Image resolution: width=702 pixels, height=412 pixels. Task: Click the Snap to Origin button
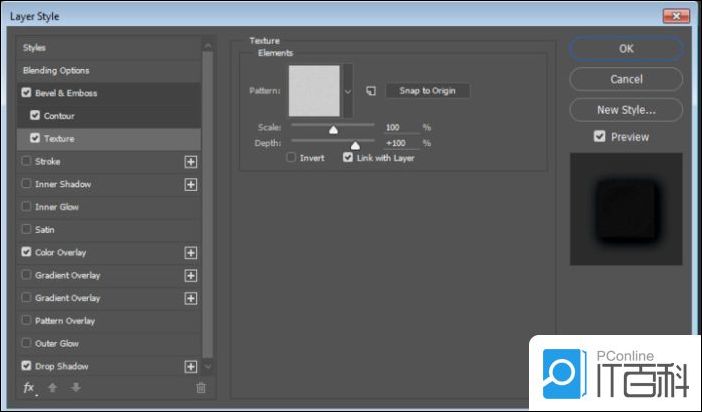tap(428, 91)
